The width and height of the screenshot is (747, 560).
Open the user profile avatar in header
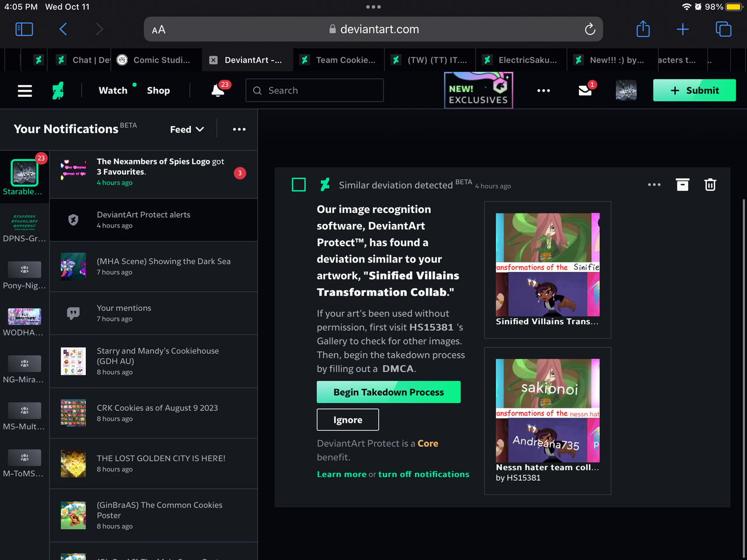pyautogui.click(x=626, y=90)
